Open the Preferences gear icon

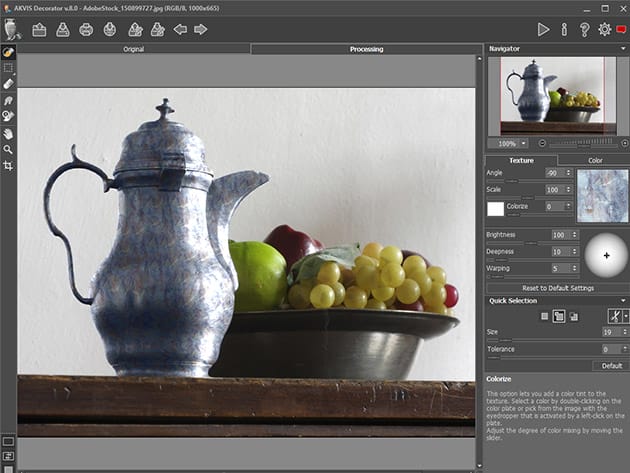pyautogui.click(x=604, y=29)
